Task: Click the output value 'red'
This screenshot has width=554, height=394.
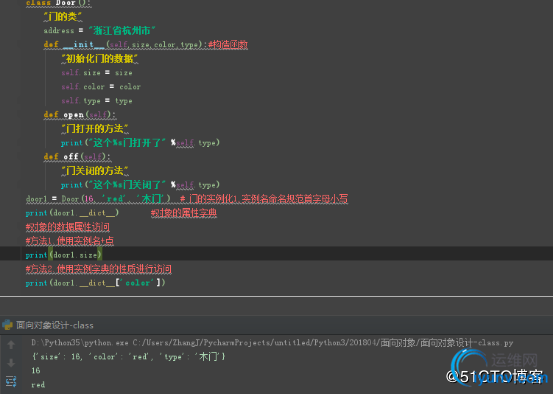Action: tap(38, 385)
